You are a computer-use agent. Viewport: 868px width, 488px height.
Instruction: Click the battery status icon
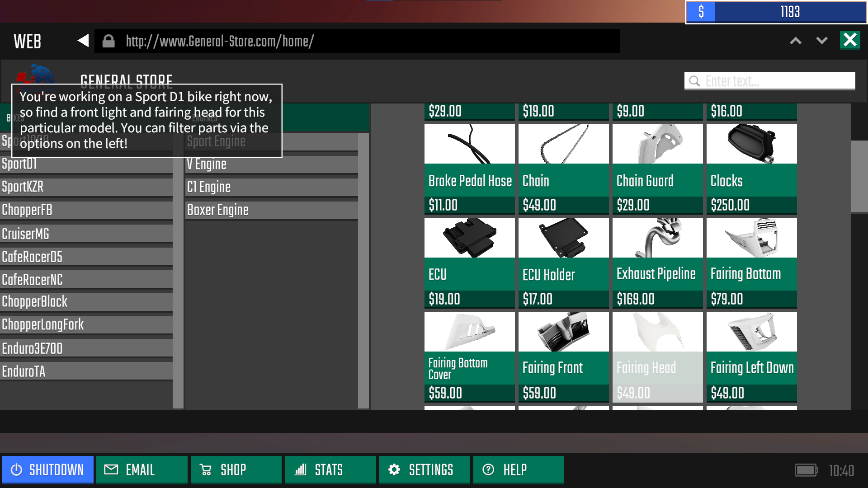point(807,470)
